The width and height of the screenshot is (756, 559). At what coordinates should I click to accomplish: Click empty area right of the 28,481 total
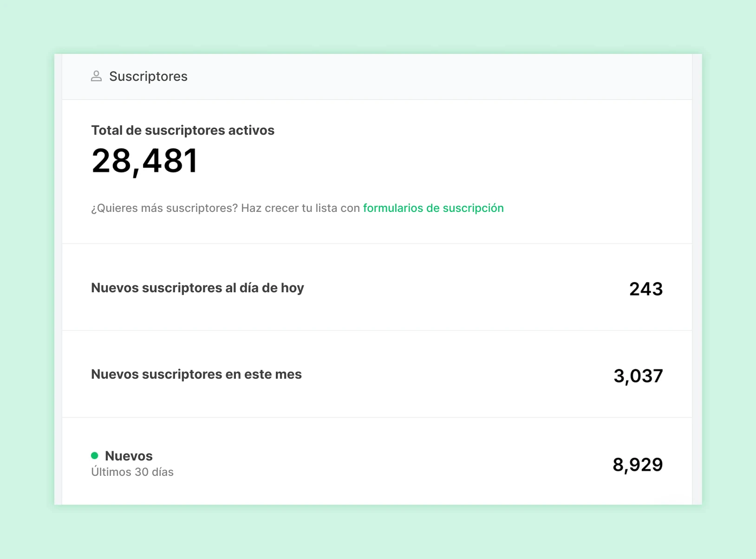click(x=418, y=161)
